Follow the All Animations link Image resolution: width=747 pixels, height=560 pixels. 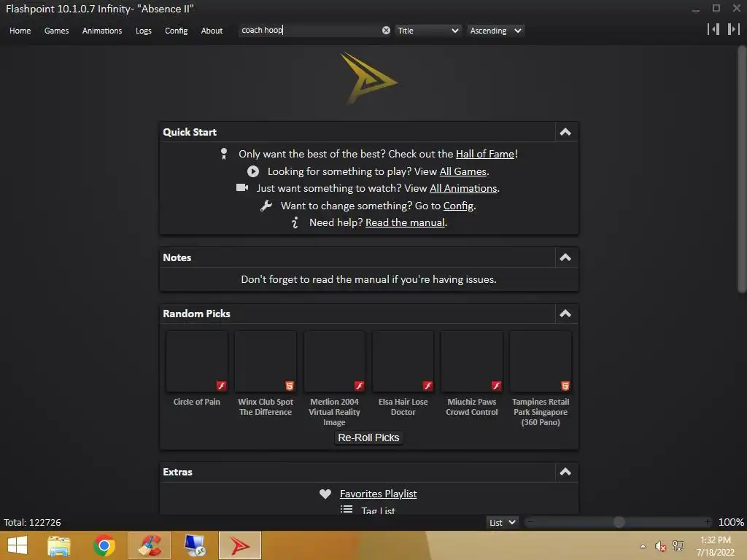click(x=463, y=188)
